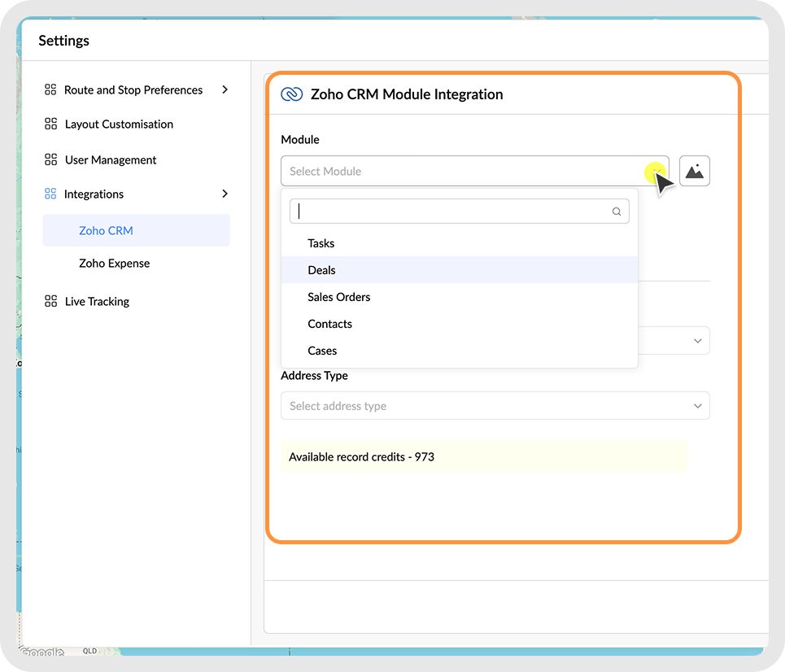Click the Integrations grid icon
Viewport: 785px width, 672px height.
coord(50,194)
